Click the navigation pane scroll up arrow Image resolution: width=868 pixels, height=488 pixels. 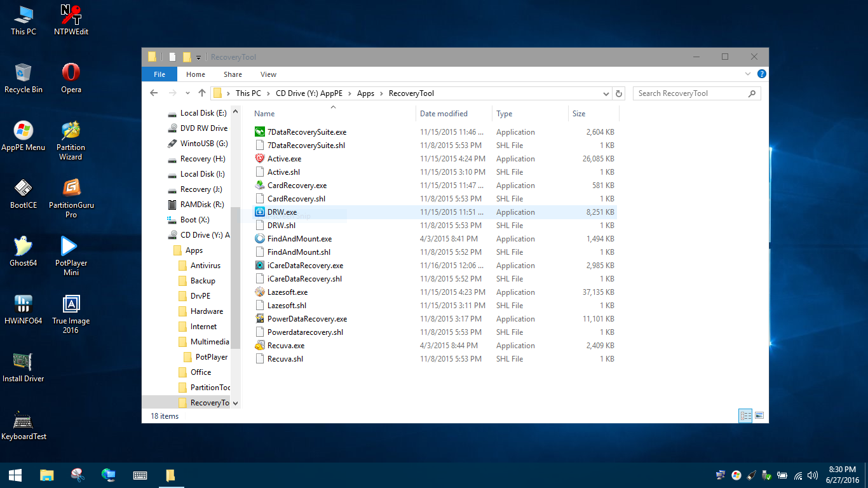coord(236,112)
